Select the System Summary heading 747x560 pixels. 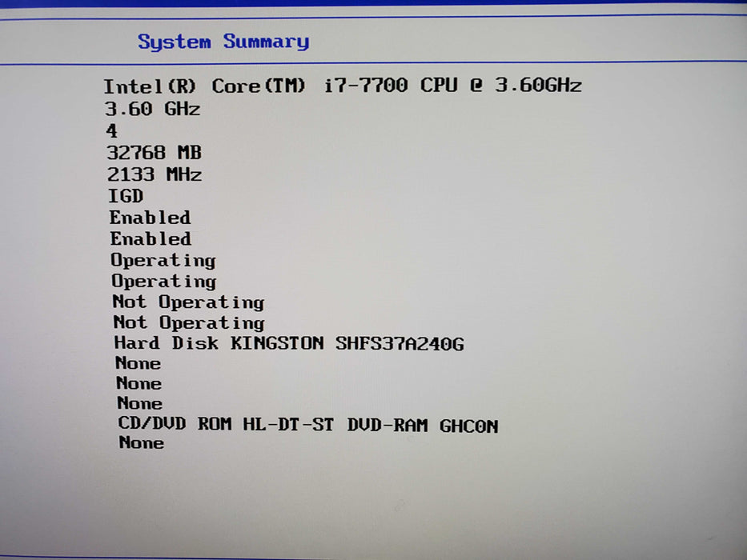(223, 42)
